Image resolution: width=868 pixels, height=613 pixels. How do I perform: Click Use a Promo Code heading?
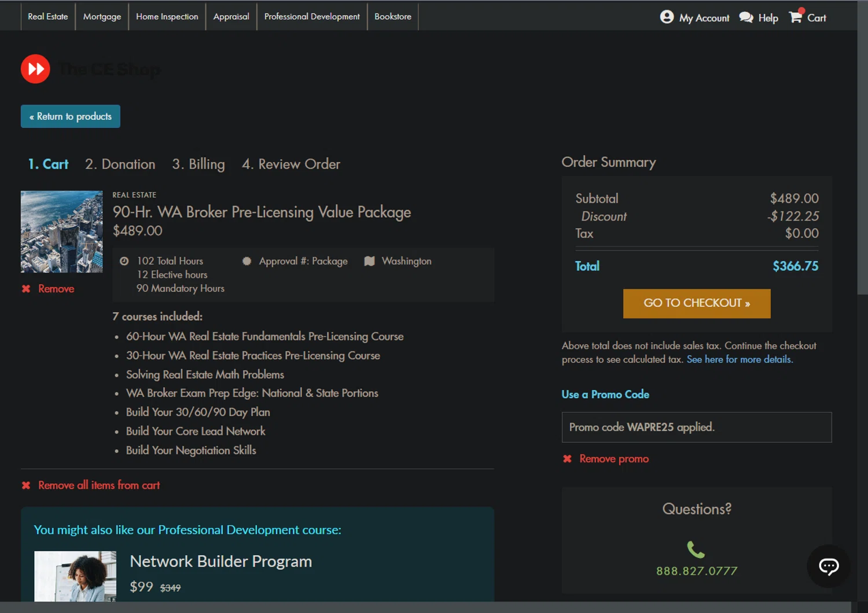pos(605,394)
